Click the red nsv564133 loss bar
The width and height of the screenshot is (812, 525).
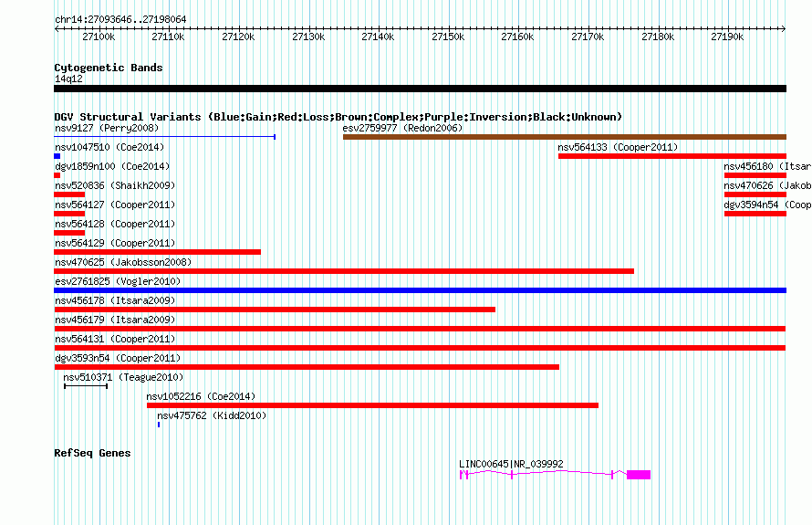[672, 156]
